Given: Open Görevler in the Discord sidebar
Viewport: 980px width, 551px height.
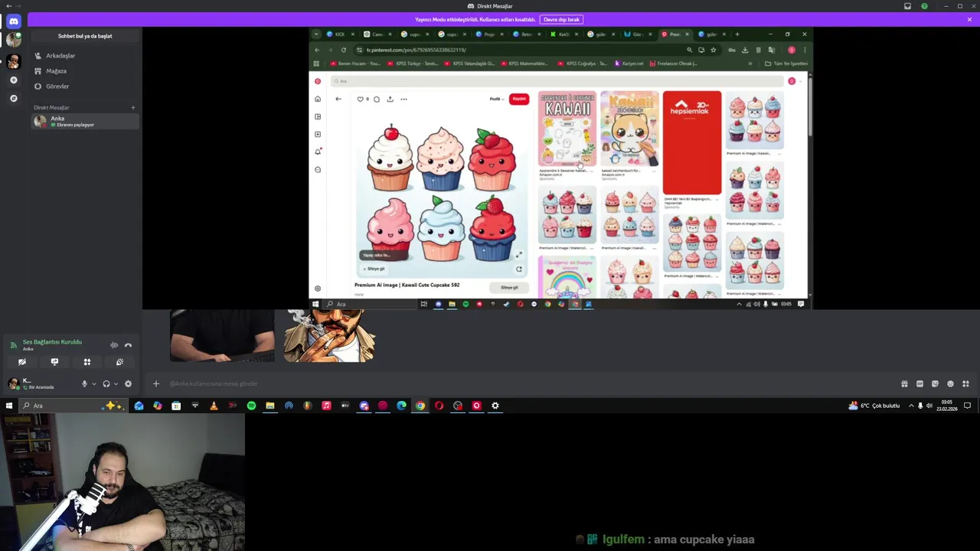Looking at the screenshot, I should pyautogui.click(x=84, y=86).
